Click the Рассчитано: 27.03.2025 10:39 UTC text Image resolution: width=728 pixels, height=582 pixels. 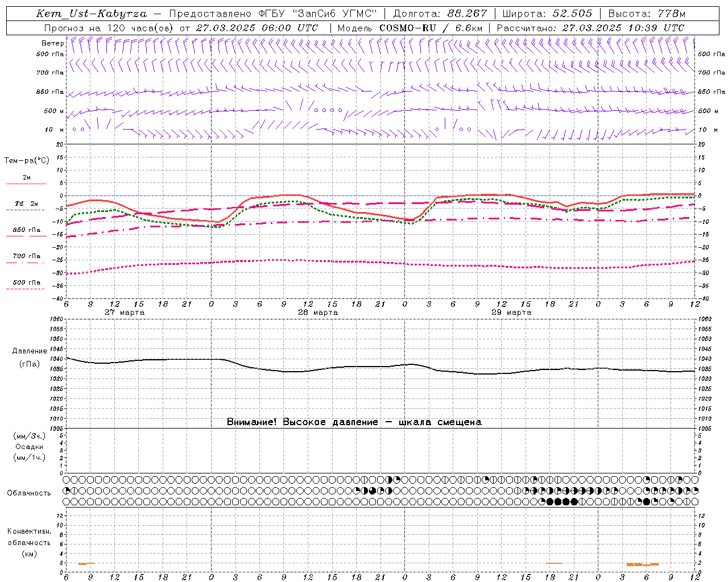[590, 28]
